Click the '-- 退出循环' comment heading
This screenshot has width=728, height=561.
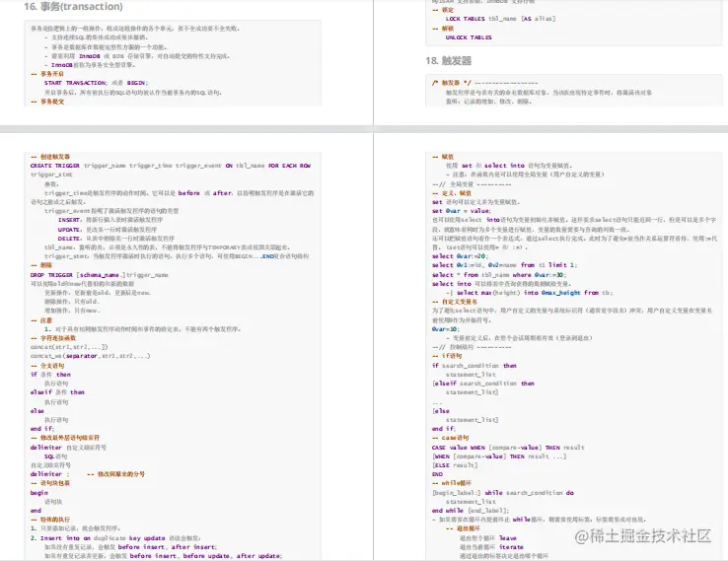[x=463, y=528]
